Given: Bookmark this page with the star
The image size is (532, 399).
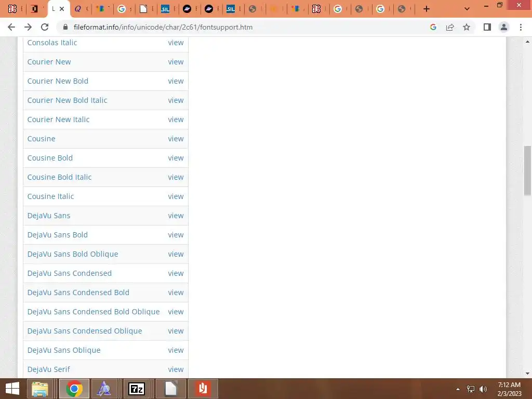Looking at the screenshot, I should (467, 27).
